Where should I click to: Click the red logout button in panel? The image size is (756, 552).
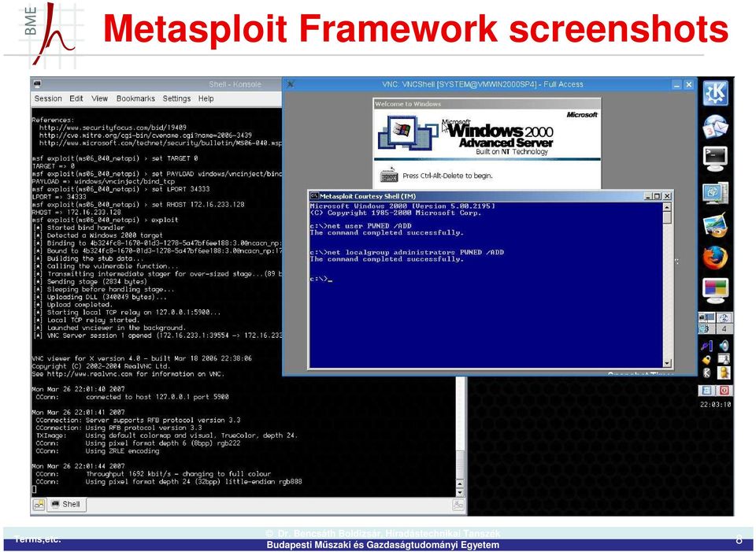coord(724,391)
